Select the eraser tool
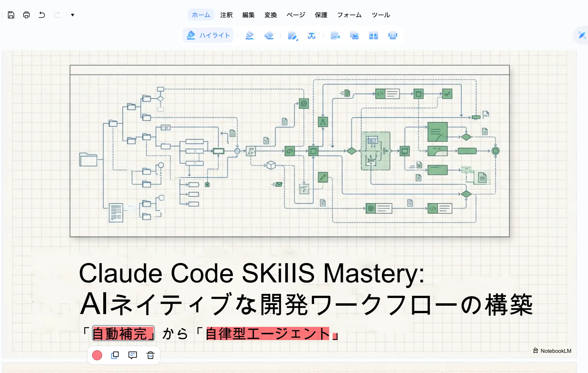The image size is (588, 373). pos(269,35)
